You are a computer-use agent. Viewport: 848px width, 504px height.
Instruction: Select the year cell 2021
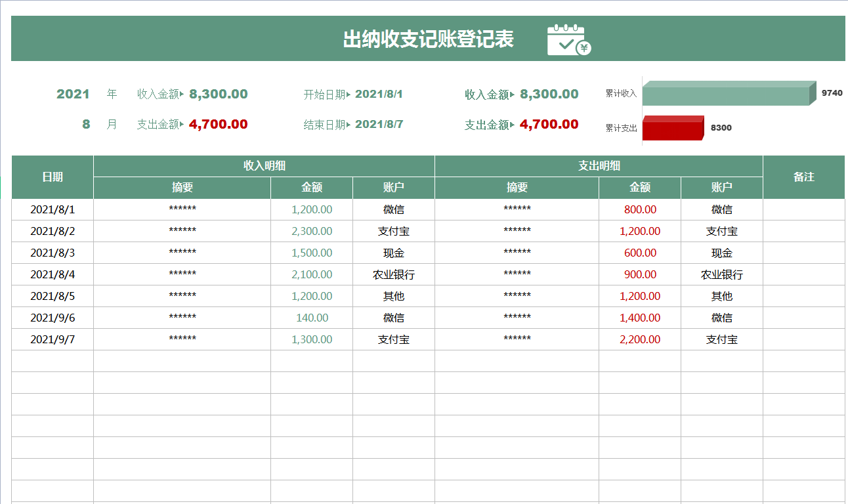[x=73, y=94]
